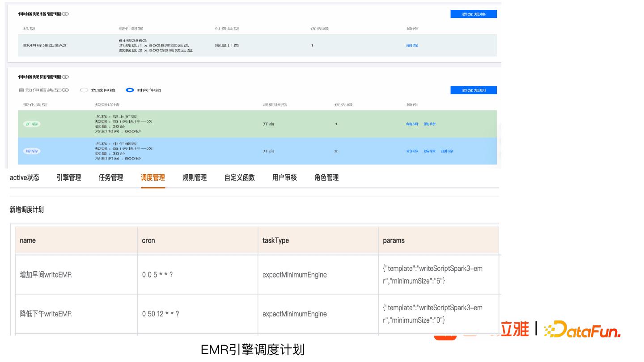Select the 时间伸缩 radio button
Image resolution: width=644 pixels, height=362 pixels.
pos(130,90)
